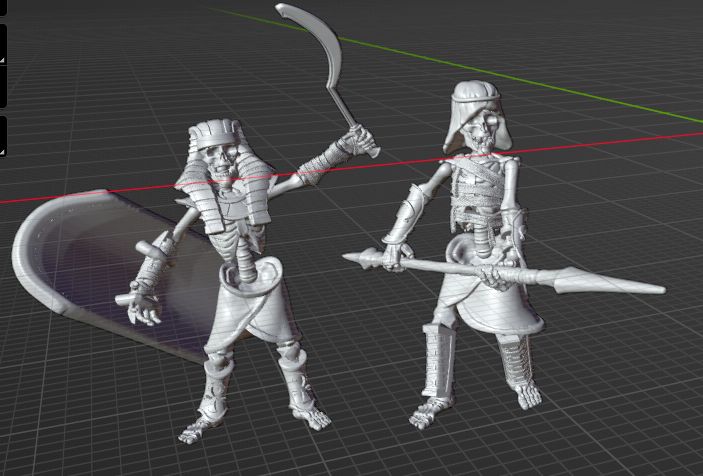
Task: Click the right skeleton's armored shin guard
Action: click(x=438, y=362)
